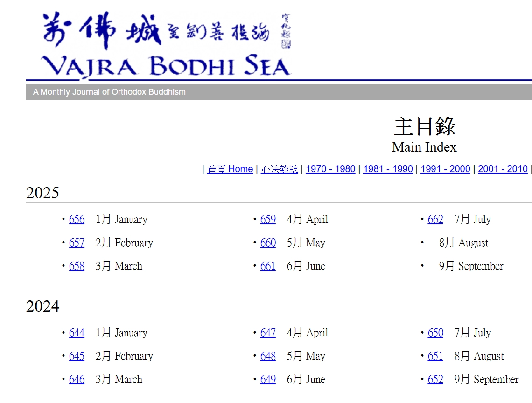Open the 心法雜誌 link

tap(279, 169)
